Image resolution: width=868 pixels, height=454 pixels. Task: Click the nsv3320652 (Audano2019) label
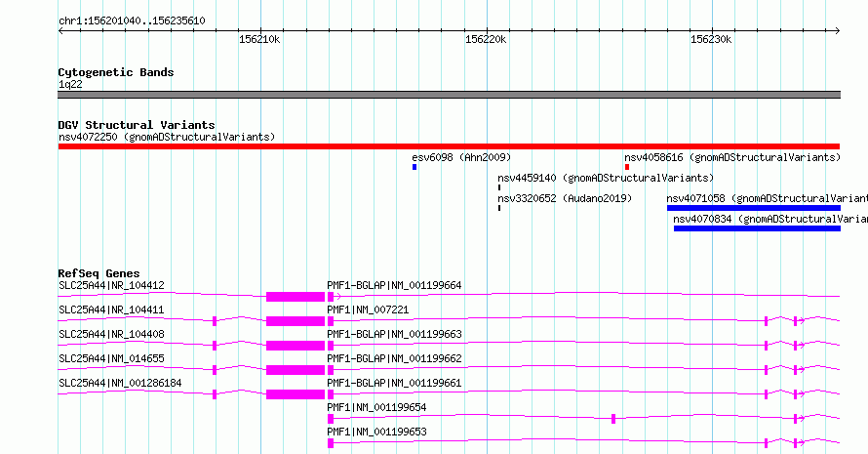[x=565, y=198]
